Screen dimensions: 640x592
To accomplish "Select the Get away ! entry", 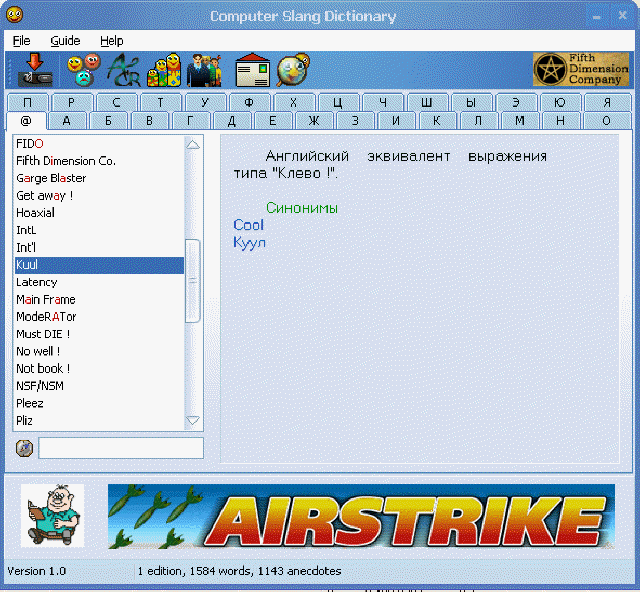I will click(99, 196).
